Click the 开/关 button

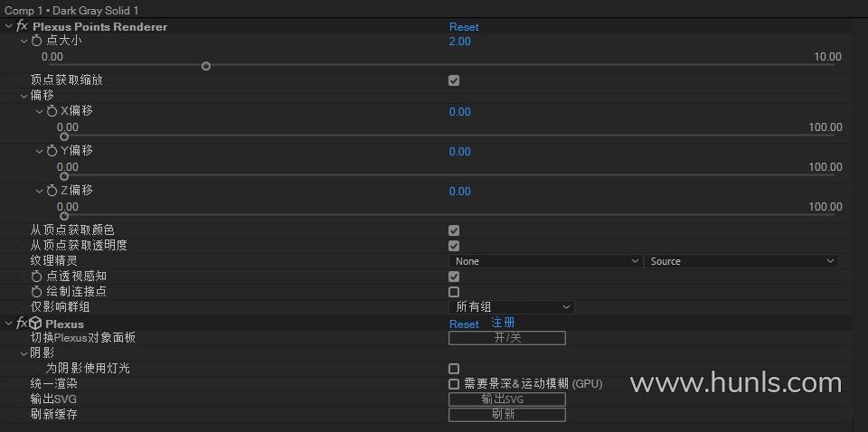tap(507, 338)
